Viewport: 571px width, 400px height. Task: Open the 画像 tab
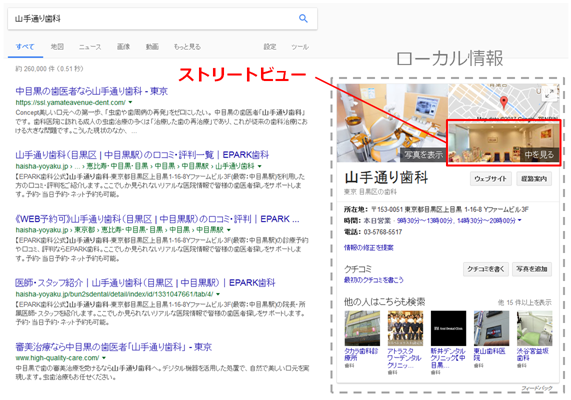(123, 47)
